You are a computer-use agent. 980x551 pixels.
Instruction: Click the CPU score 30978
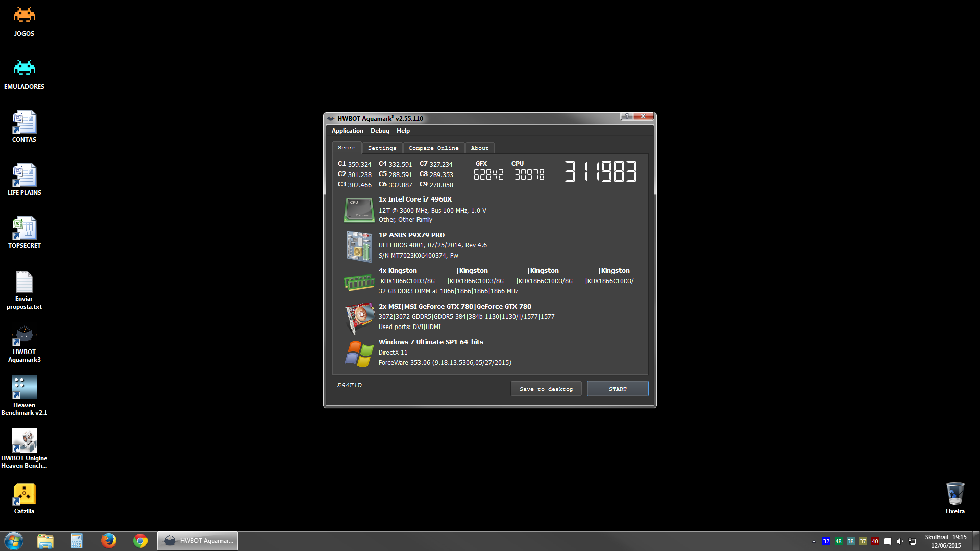(x=529, y=175)
